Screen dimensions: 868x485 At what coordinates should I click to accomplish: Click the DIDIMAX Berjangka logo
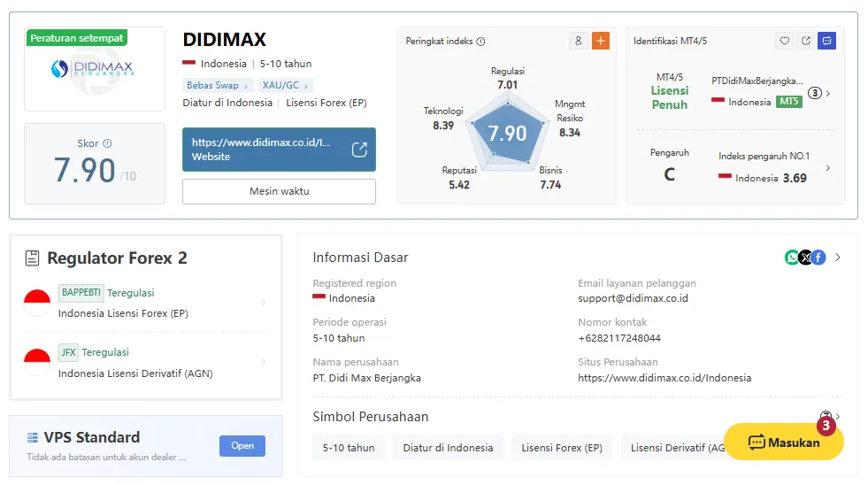click(x=95, y=70)
